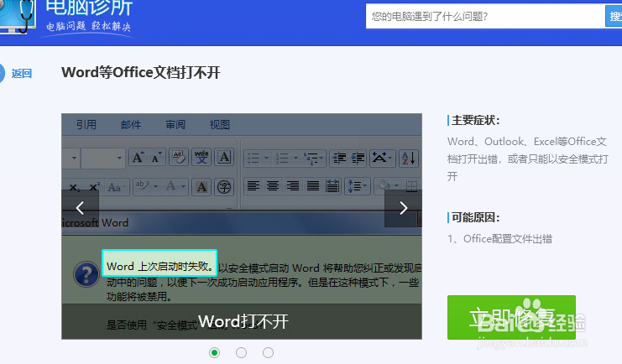This screenshot has height=364, width=622.
Task: Click the Asian Layout icon
Action: click(x=379, y=159)
